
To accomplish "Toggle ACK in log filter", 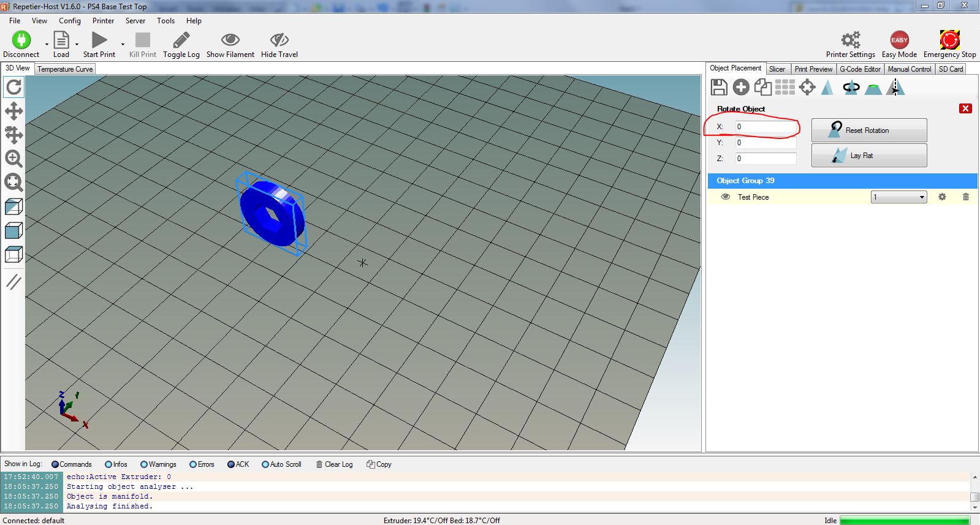I will pos(238,464).
